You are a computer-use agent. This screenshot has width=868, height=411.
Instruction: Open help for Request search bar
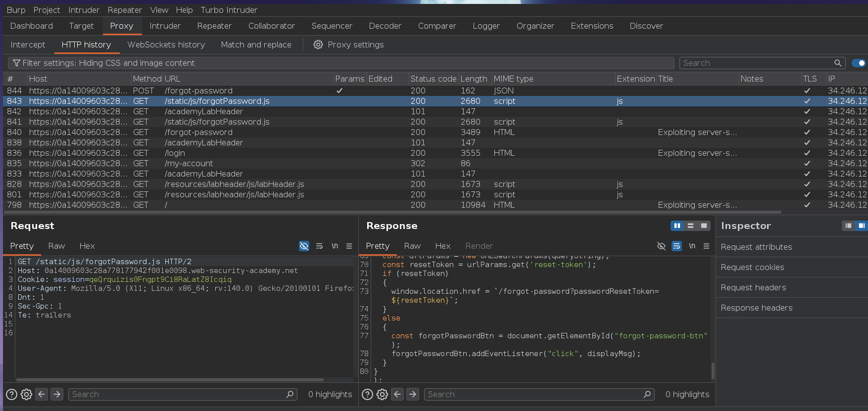tap(11, 394)
